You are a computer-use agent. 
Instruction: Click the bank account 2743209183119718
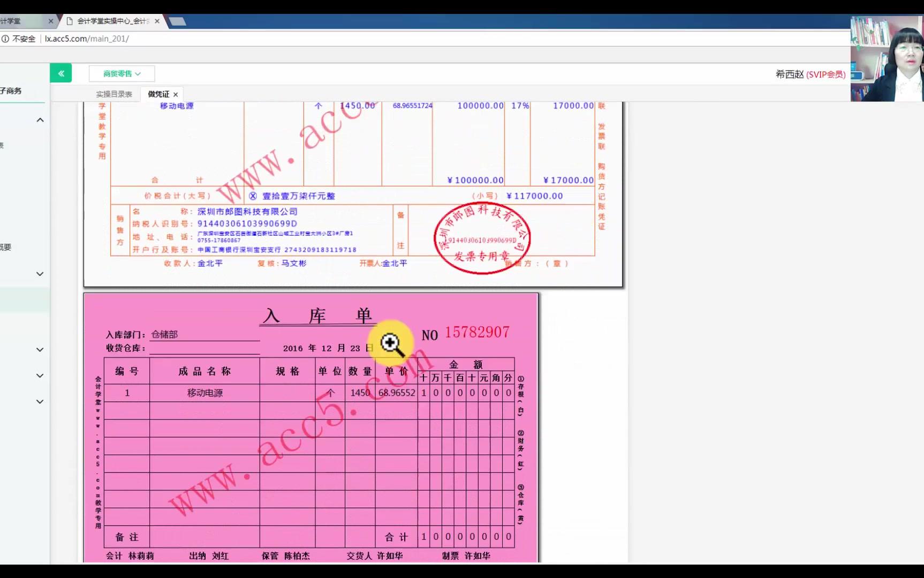pos(320,250)
